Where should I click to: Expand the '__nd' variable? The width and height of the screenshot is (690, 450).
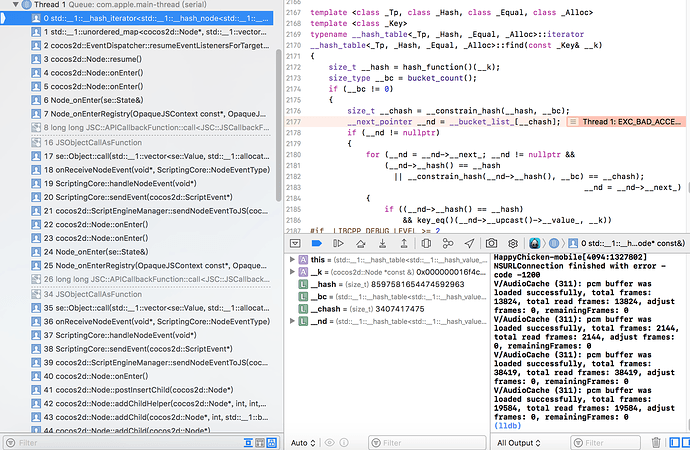(292, 321)
